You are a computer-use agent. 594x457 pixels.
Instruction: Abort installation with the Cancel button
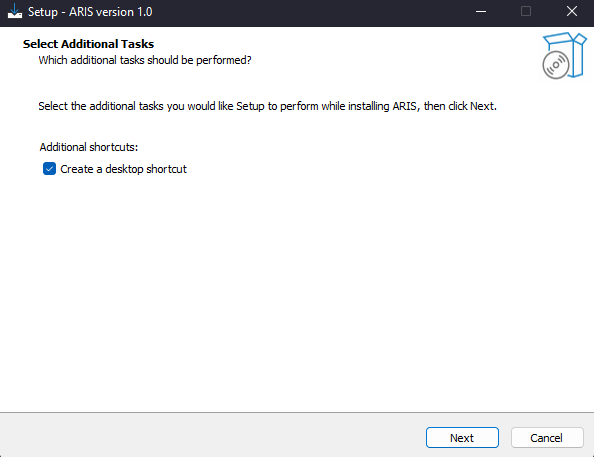[x=547, y=438]
